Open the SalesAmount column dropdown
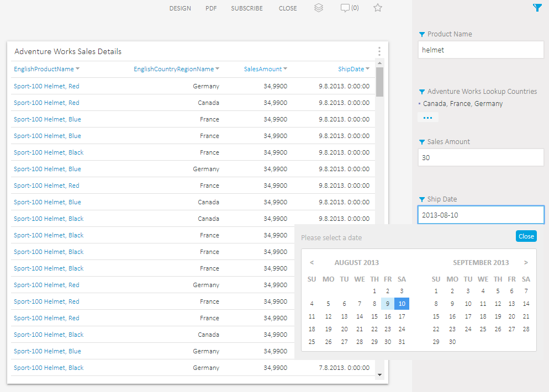 286,69
